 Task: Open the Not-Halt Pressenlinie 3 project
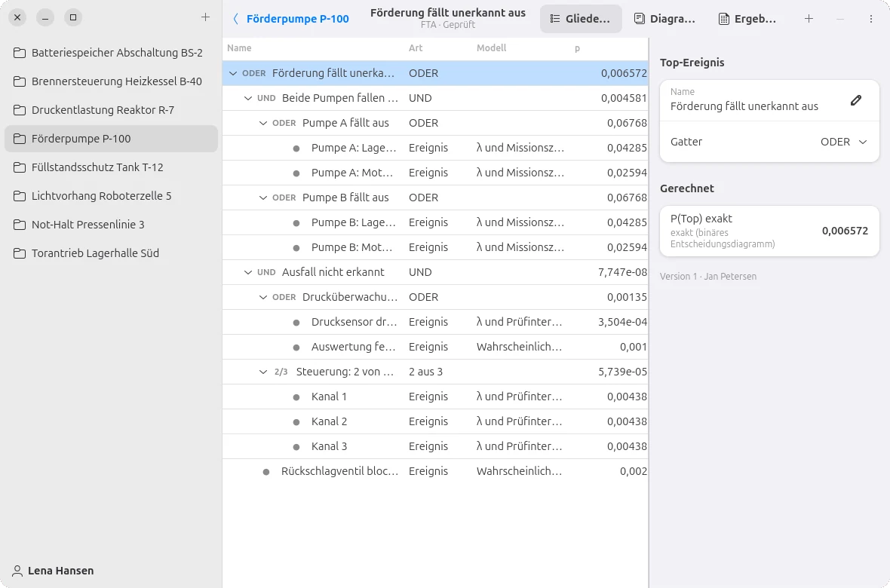point(112,225)
